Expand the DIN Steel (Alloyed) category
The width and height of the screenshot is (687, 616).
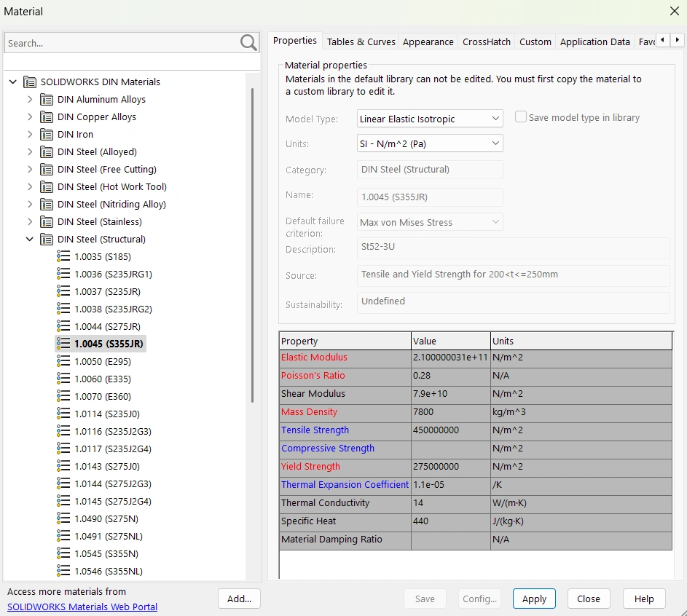coord(30,152)
